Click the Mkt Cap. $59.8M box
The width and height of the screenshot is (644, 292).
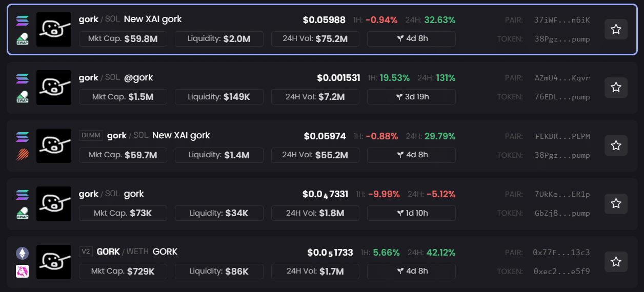coord(123,39)
